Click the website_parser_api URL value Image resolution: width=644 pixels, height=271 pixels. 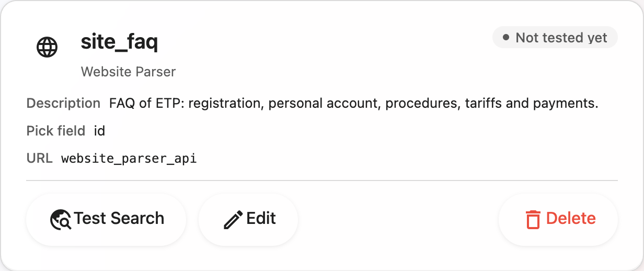click(x=129, y=158)
